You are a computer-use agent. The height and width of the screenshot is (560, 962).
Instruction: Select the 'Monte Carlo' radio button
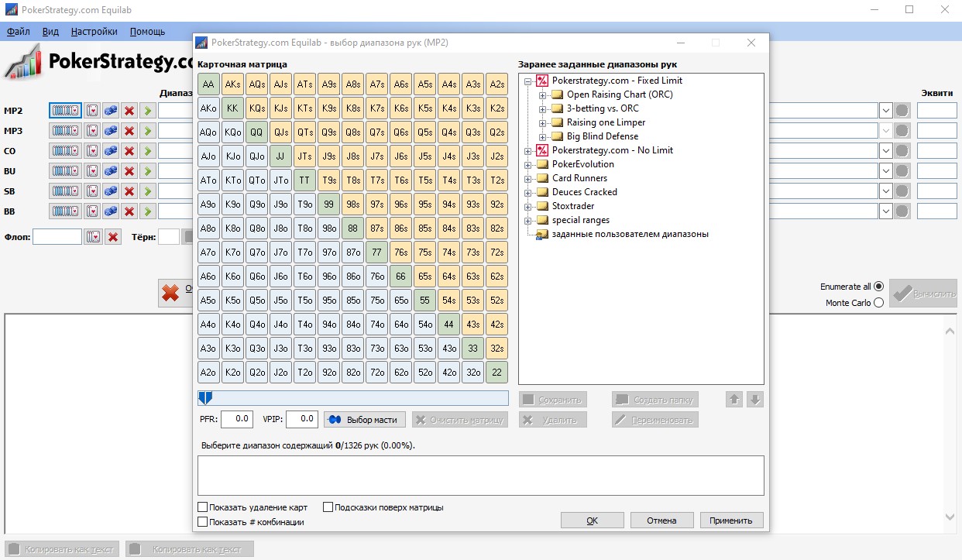pyautogui.click(x=878, y=303)
